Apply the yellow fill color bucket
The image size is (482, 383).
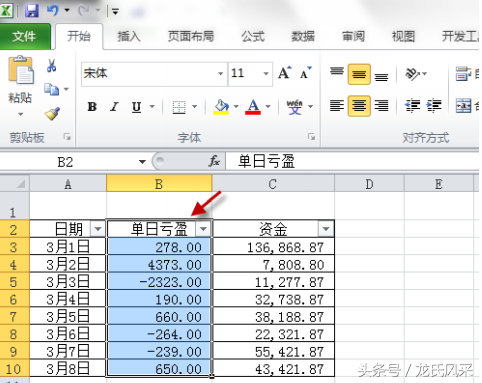[221, 107]
